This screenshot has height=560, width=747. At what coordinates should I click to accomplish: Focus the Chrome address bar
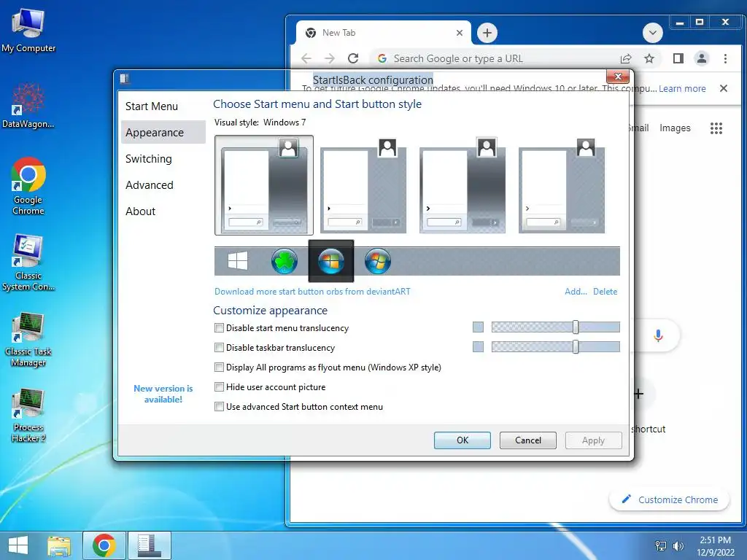pos(495,58)
